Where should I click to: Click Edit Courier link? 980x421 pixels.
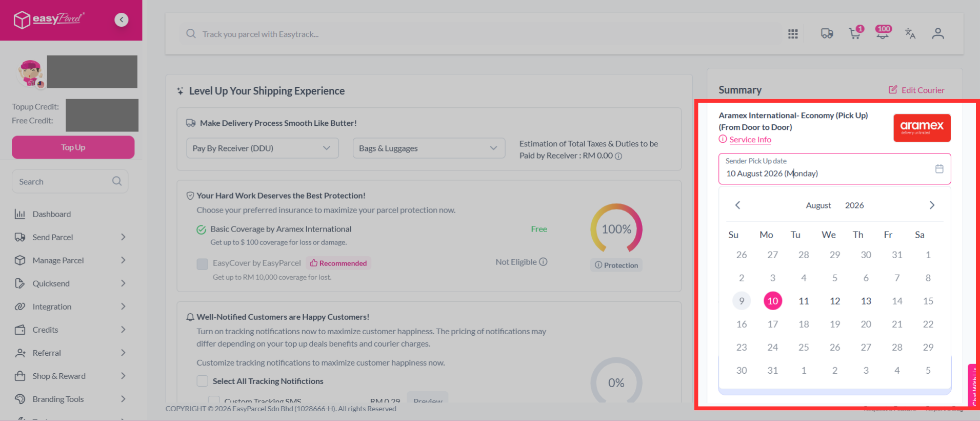point(916,90)
